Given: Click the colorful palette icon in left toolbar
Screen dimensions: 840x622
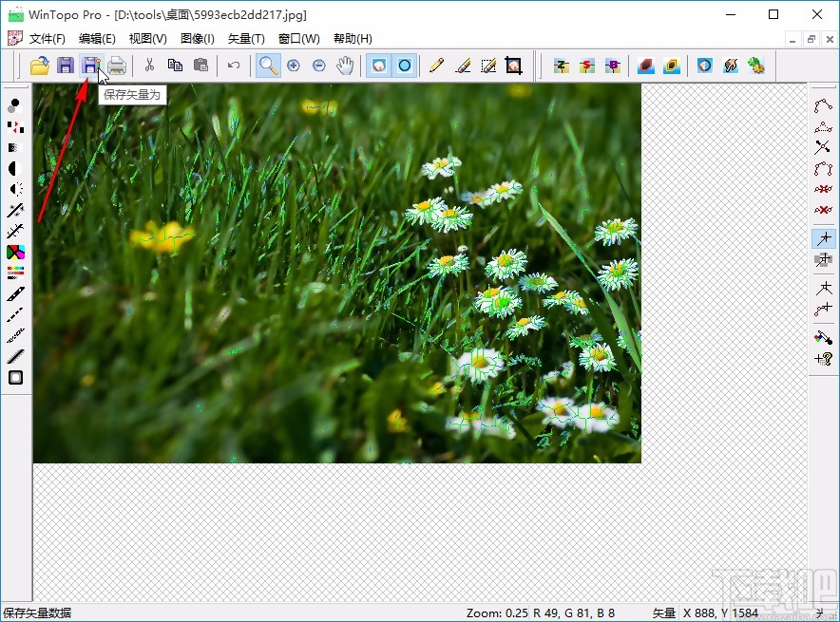Looking at the screenshot, I should click(15, 253).
